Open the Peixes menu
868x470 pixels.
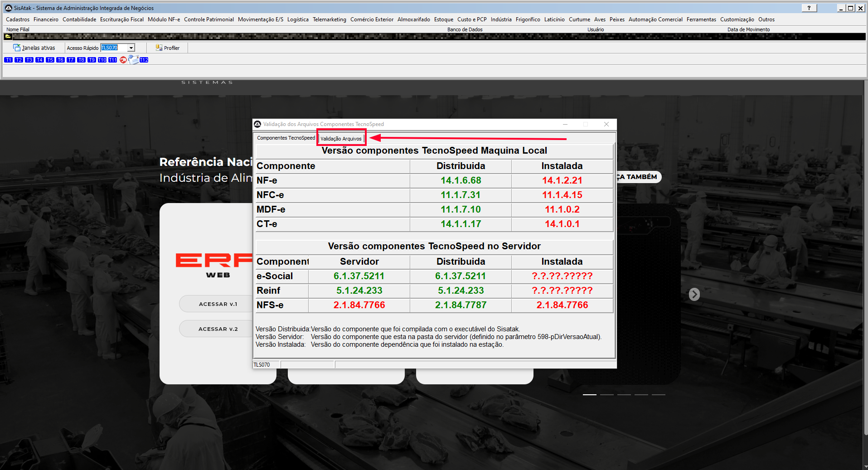(x=617, y=19)
